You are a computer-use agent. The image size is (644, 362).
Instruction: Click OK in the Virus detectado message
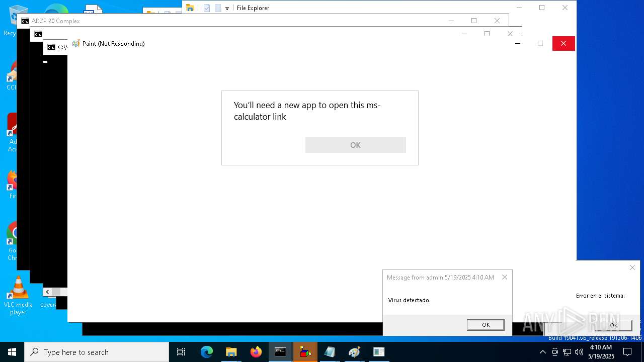[486, 325]
